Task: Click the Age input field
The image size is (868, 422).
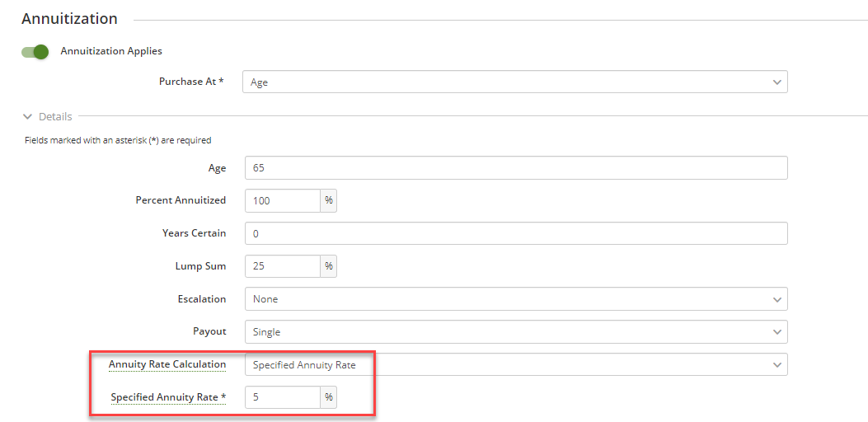Action: (516, 168)
